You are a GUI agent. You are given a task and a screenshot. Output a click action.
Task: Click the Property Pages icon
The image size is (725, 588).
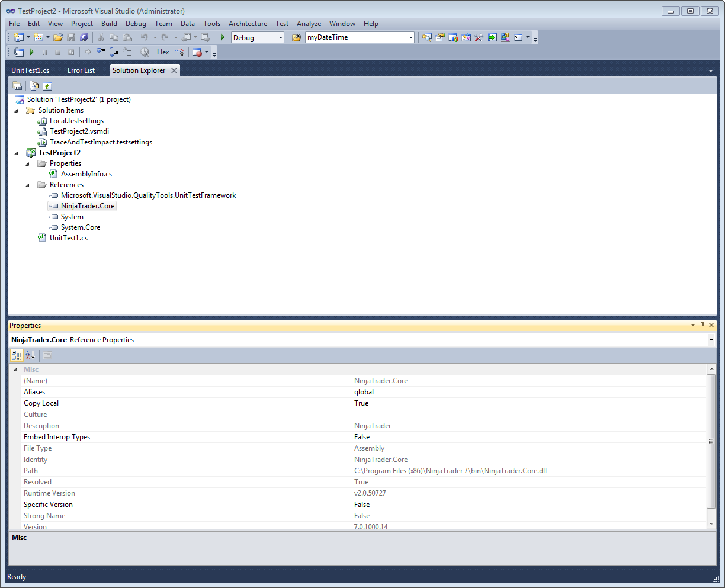point(47,355)
